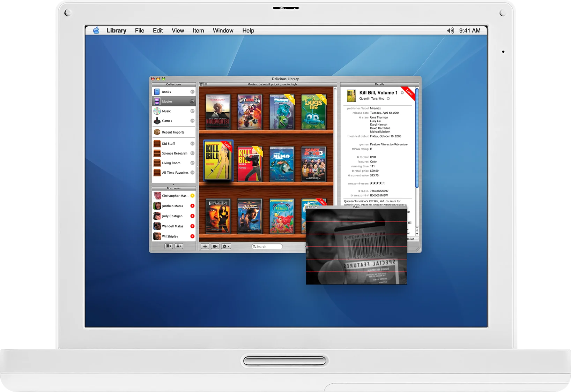Screen dimensions: 571x392
Task: Open the Library menu
Action: tap(117, 31)
